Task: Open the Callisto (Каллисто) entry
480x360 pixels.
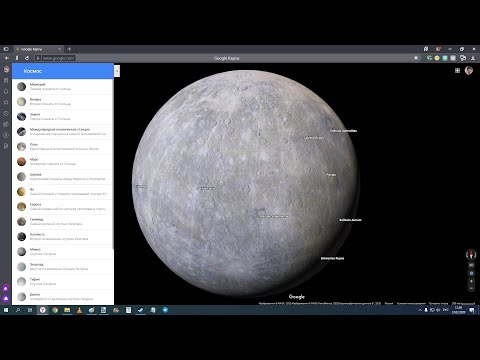Action: coord(63,237)
